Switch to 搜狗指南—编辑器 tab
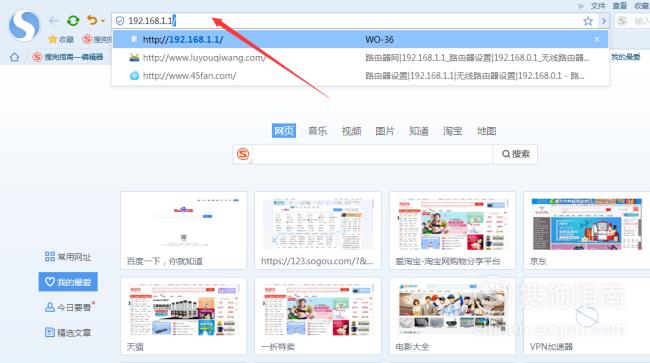Image resolution: width=650 pixels, height=363 pixels. (68, 57)
